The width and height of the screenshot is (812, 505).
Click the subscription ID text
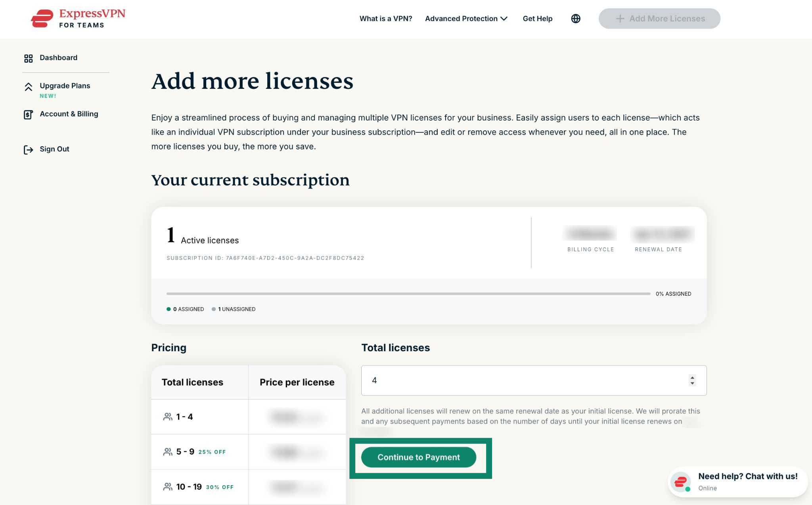tap(265, 258)
